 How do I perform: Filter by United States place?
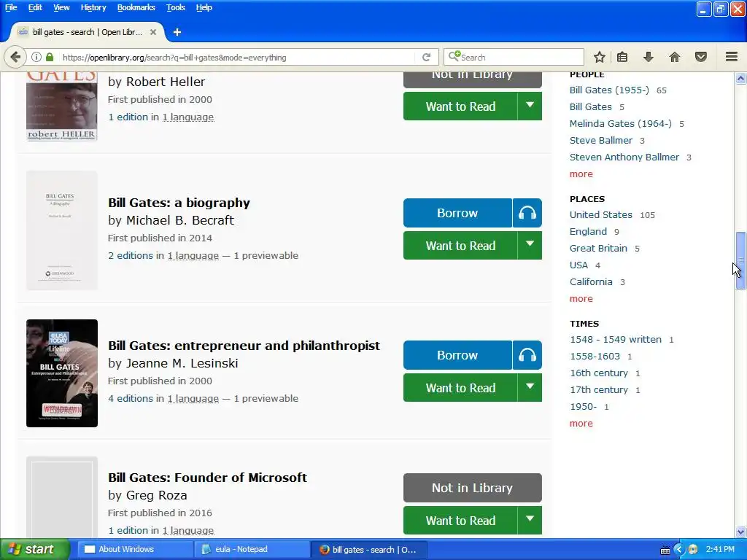click(x=601, y=215)
